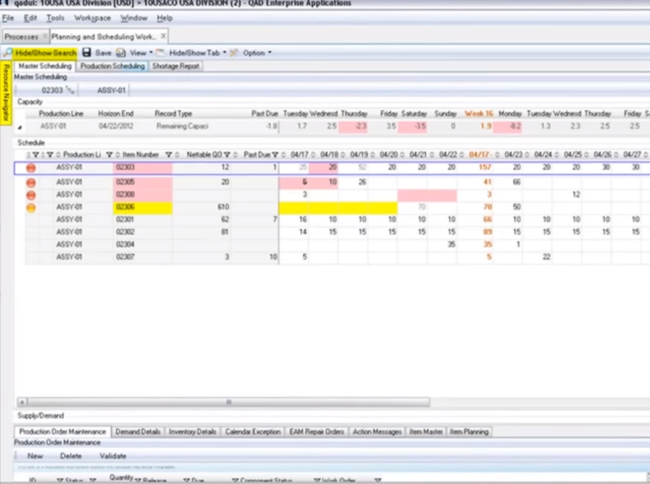Select the yellow highlighted 02306 item cell
The width and height of the screenshot is (650, 484).
pos(143,207)
